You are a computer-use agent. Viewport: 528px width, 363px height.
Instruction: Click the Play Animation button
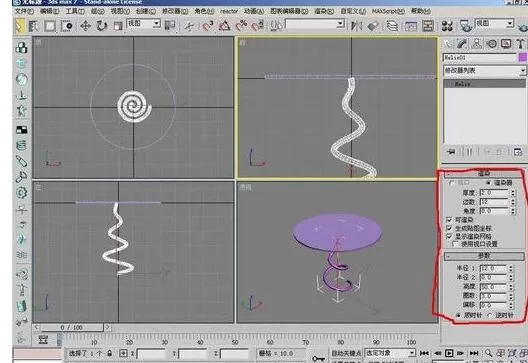(449, 353)
